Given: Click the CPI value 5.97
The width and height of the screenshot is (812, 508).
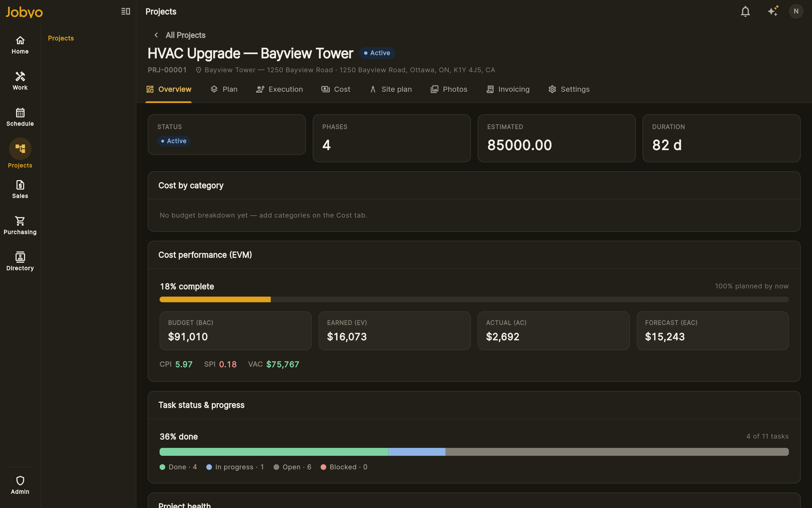Looking at the screenshot, I should (x=184, y=365).
